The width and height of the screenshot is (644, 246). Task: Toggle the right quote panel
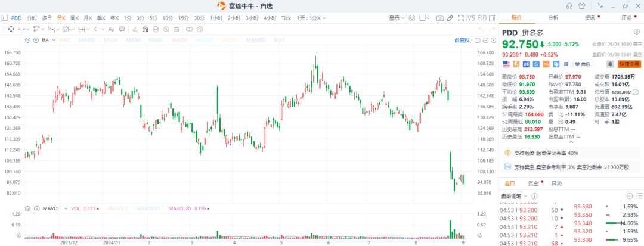click(x=492, y=18)
